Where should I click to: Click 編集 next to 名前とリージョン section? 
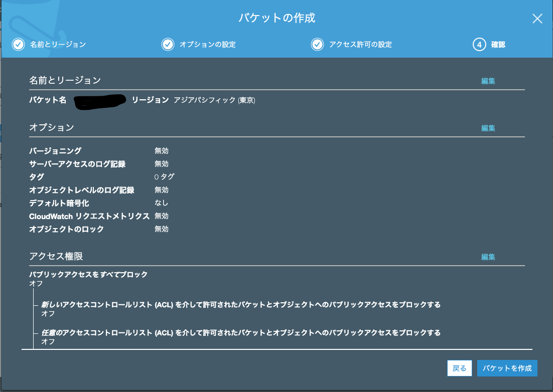[488, 80]
